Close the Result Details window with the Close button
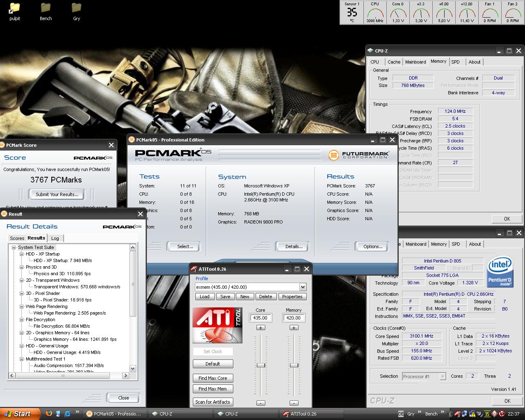 pos(123,398)
